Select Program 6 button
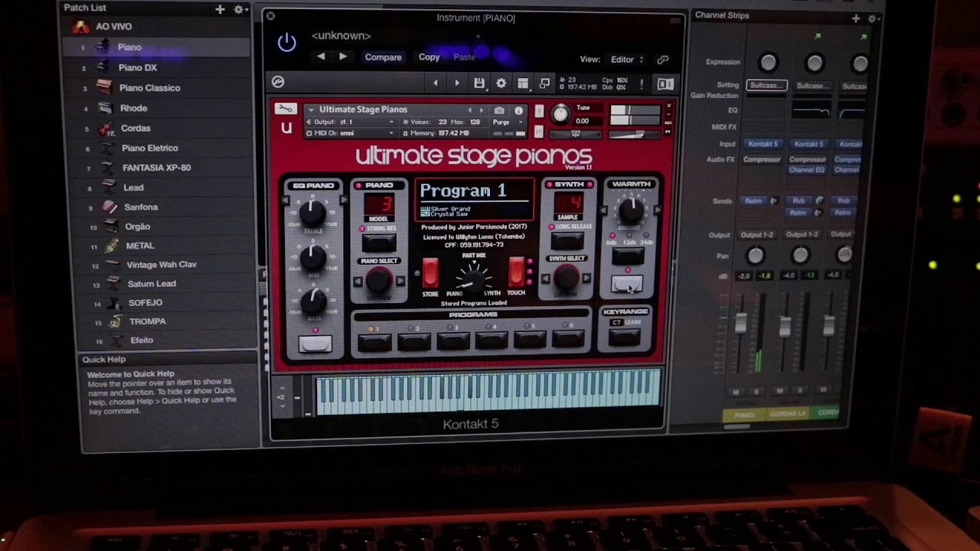The width and height of the screenshot is (980, 551). pos(568,339)
